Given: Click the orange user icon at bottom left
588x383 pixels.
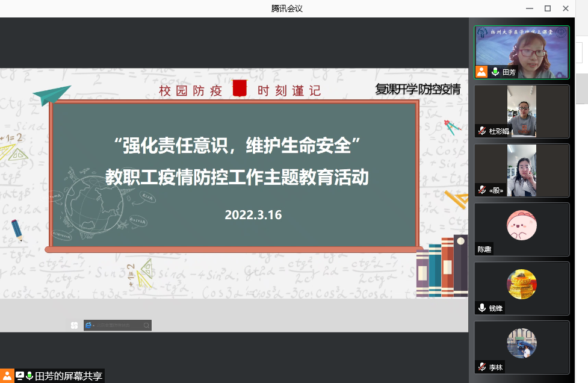Looking at the screenshot, I should (7, 376).
